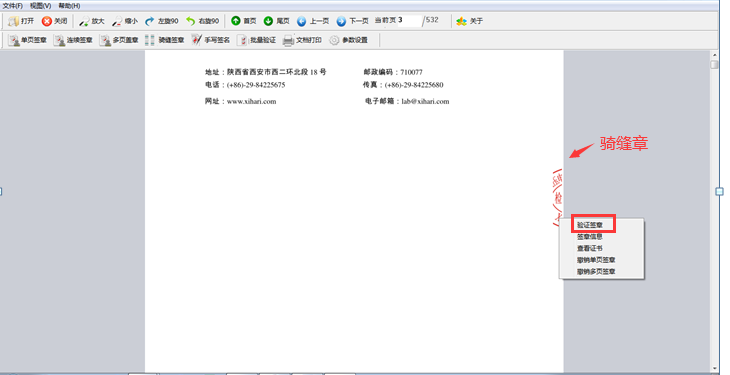Click the website text www.xihari.com
The image size is (730, 375).
[x=251, y=101]
